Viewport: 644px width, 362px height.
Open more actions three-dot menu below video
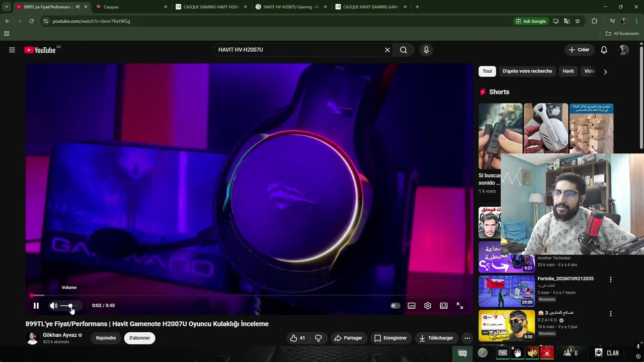467,338
